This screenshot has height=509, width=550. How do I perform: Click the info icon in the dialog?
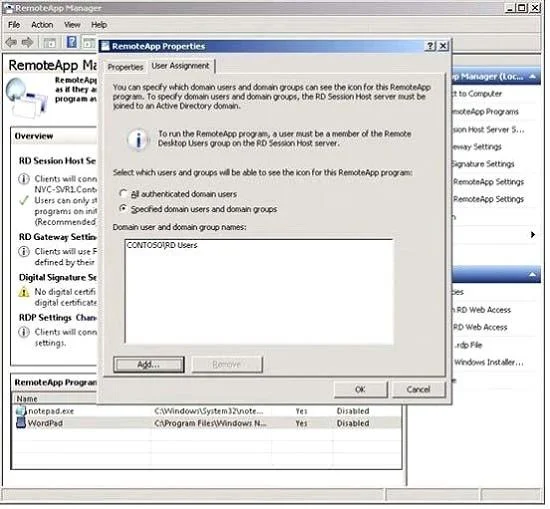[138, 139]
